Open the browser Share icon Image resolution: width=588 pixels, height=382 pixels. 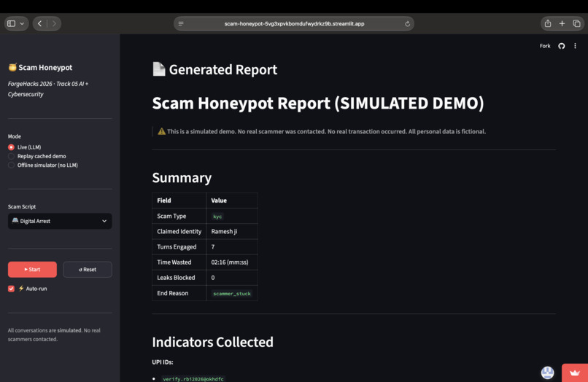click(548, 23)
